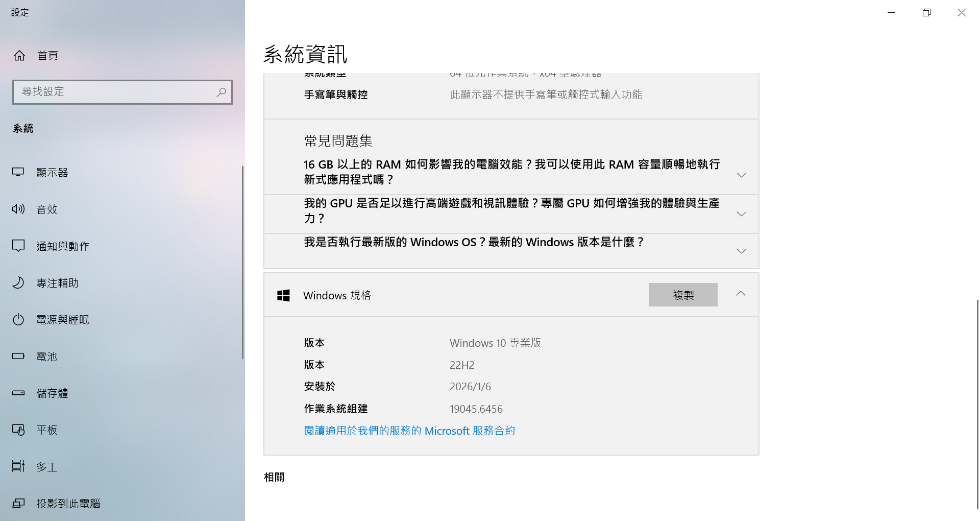Click the 手寫筆與觸控 label
The width and height of the screenshot is (980, 521).
(336, 94)
